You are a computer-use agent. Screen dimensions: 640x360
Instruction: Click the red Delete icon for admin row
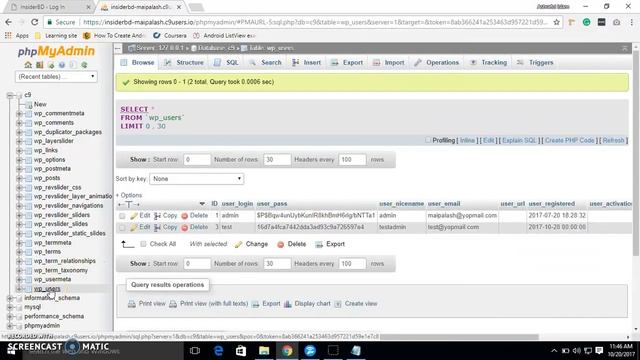[x=184, y=216]
